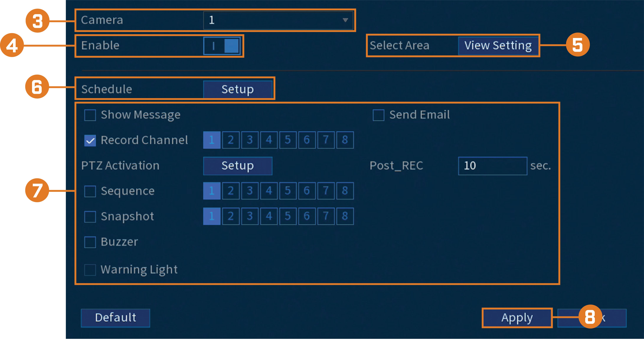644x348 pixels.
Task: Check the Sequence checkbox
Action: (90, 192)
